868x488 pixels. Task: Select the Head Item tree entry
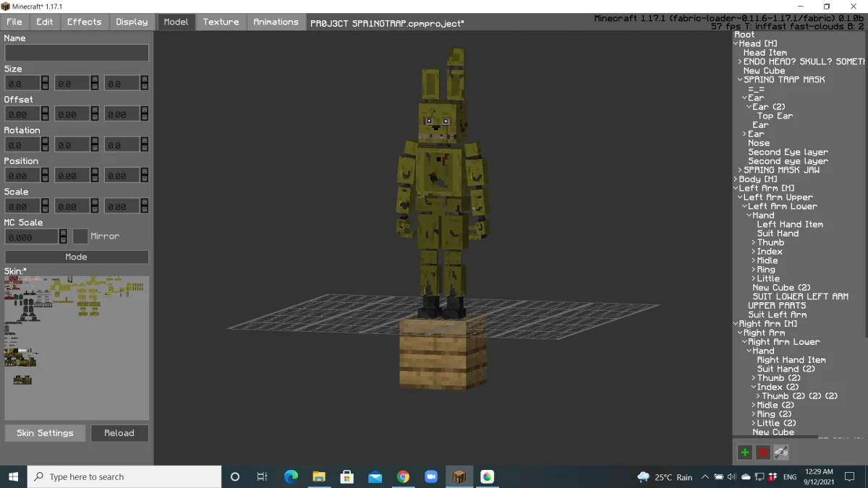765,53
